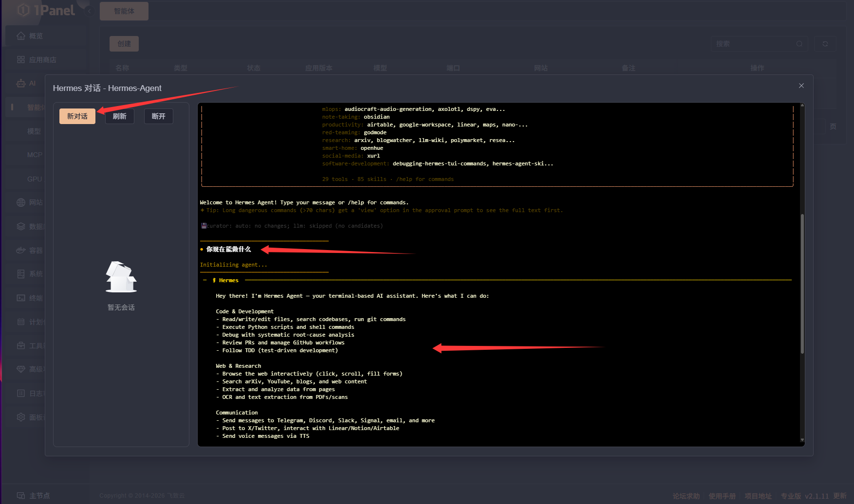
Task: Switch to the 智能体 tab at top
Action: [124, 11]
